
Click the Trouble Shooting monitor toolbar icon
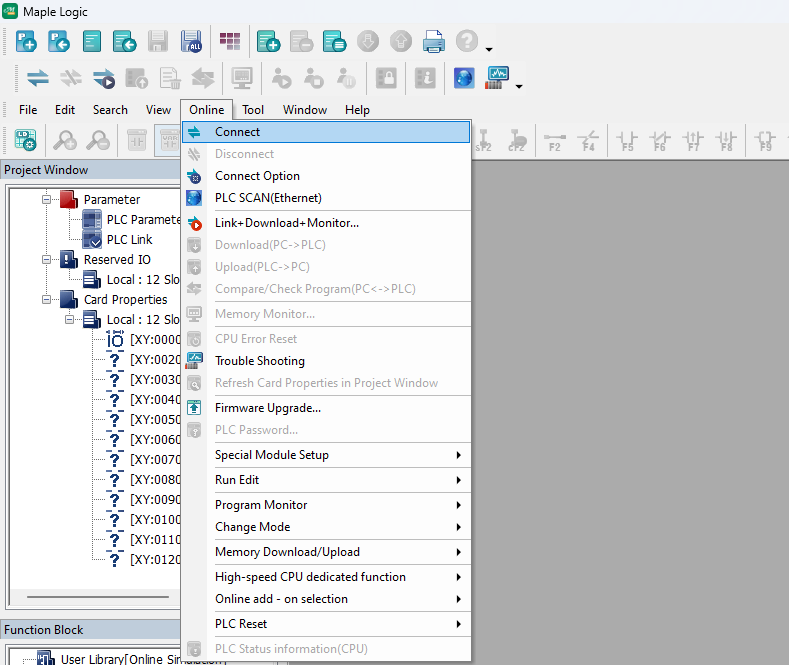point(497,78)
